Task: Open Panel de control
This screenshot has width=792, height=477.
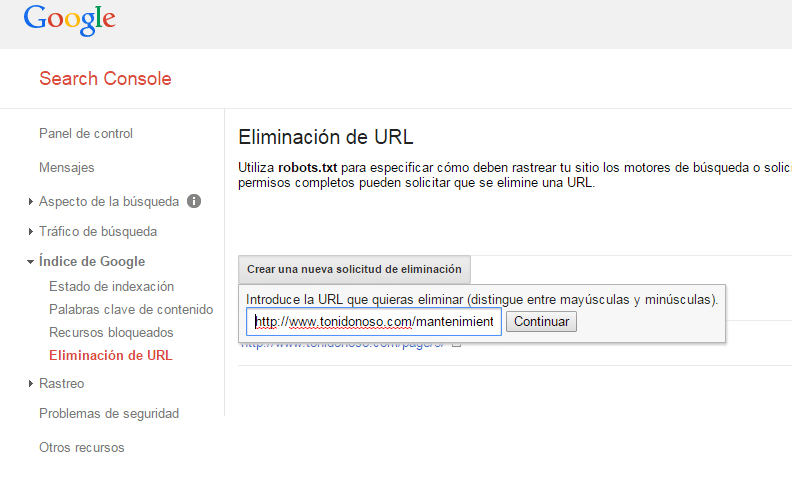Action: point(86,133)
